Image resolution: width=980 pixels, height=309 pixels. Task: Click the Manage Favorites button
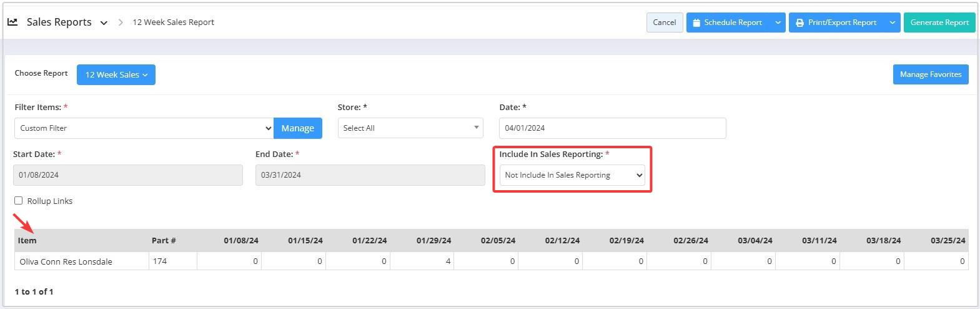coord(931,74)
